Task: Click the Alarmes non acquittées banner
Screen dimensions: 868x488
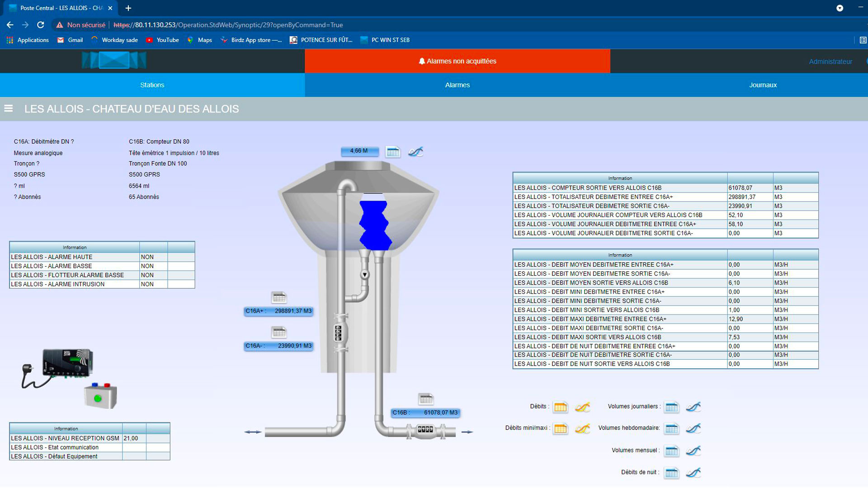Action: point(457,61)
